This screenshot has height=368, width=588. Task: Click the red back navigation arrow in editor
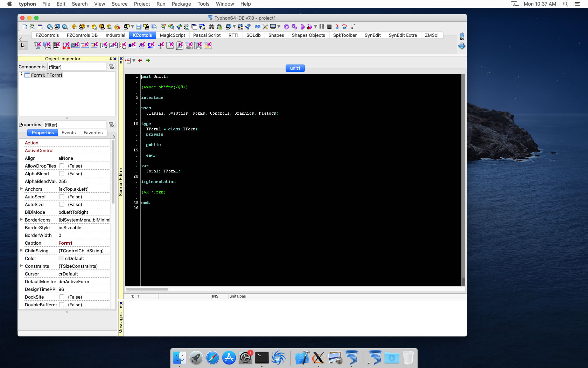(140, 61)
